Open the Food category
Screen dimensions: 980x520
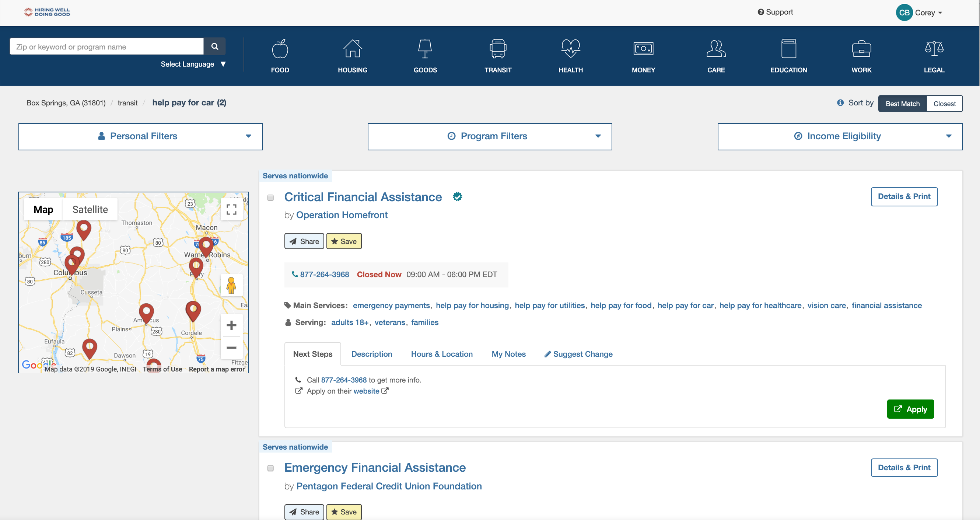pos(280,56)
